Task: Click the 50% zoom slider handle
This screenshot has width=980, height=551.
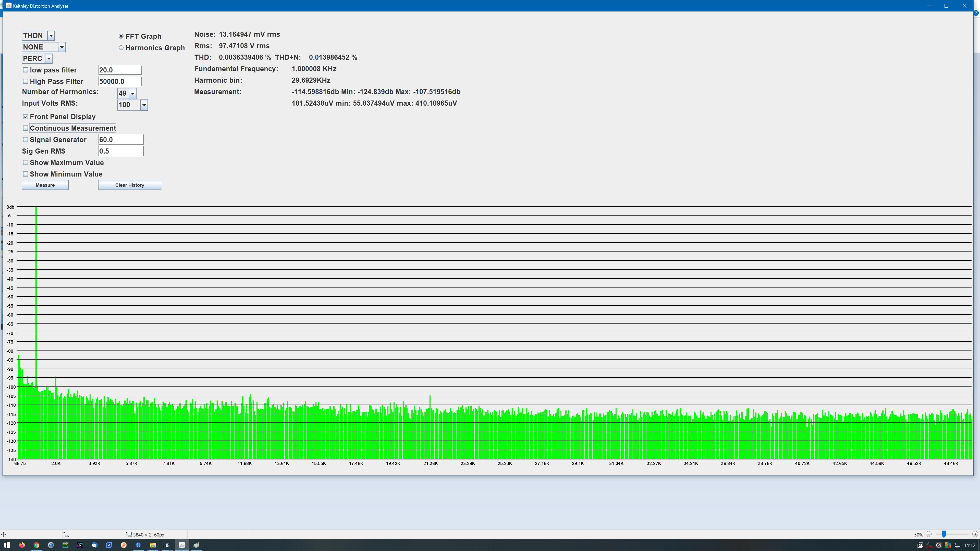Action: click(x=944, y=534)
